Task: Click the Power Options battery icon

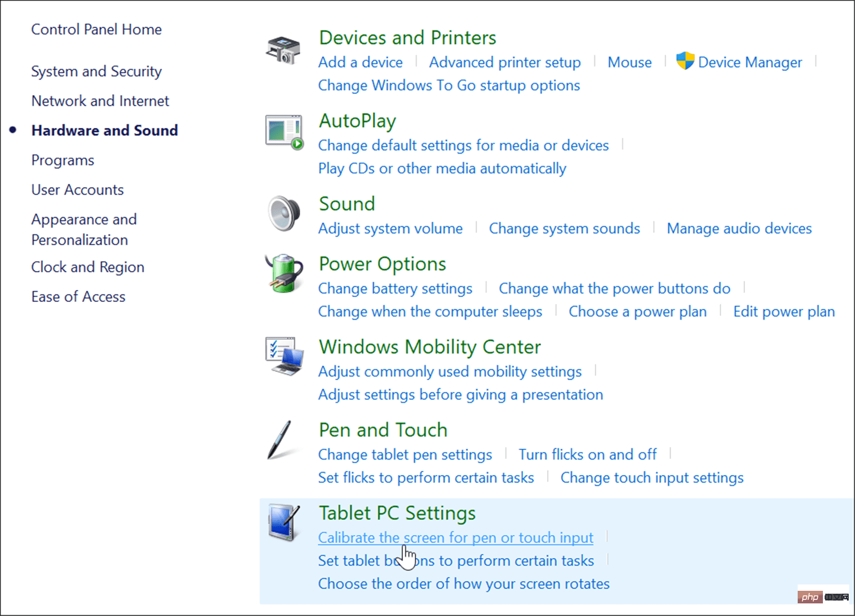Action: click(284, 273)
